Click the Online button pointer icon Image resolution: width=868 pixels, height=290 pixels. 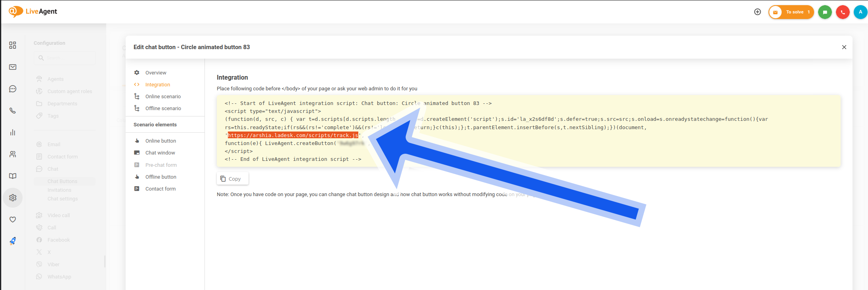(137, 141)
